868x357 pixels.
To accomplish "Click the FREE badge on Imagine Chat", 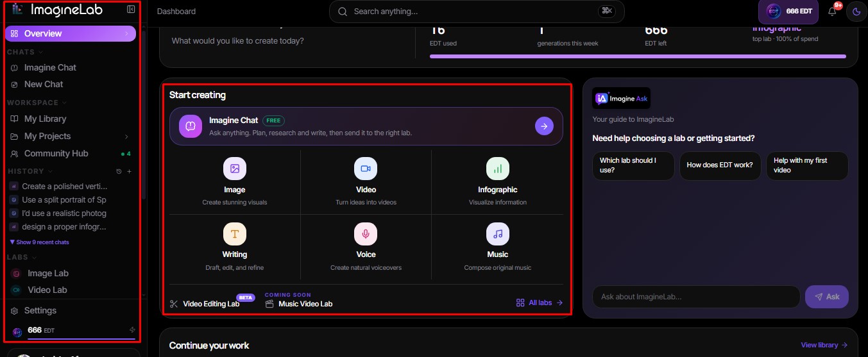I will click(x=273, y=120).
